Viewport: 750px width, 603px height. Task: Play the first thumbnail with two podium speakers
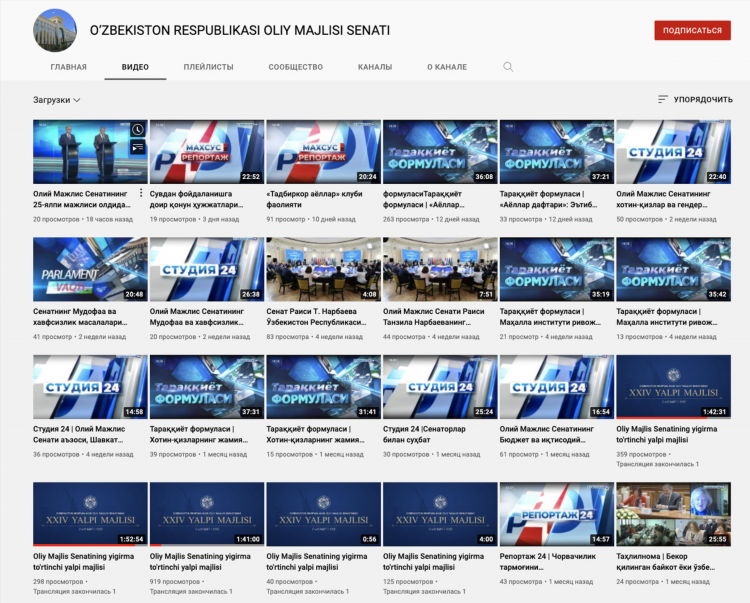click(x=90, y=152)
